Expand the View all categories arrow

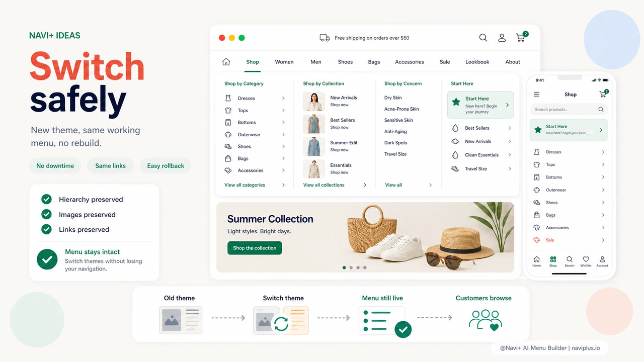click(283, 185)
